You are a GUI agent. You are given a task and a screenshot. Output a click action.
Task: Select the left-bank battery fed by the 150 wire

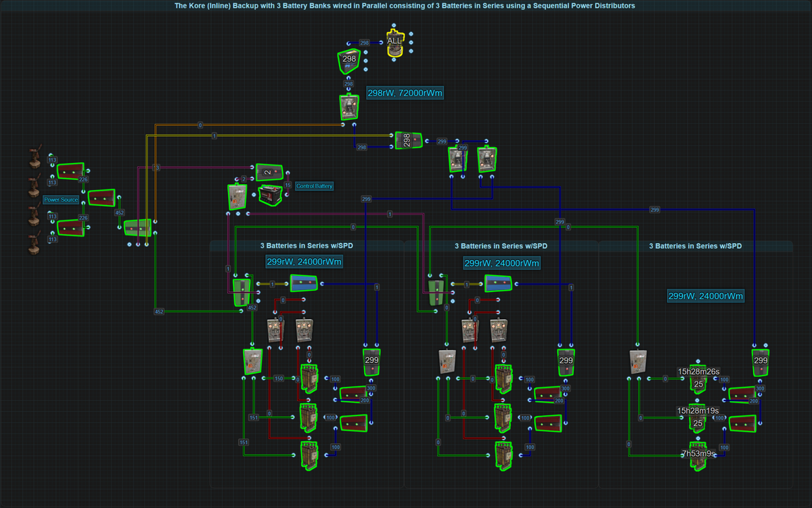click(308, 379)
